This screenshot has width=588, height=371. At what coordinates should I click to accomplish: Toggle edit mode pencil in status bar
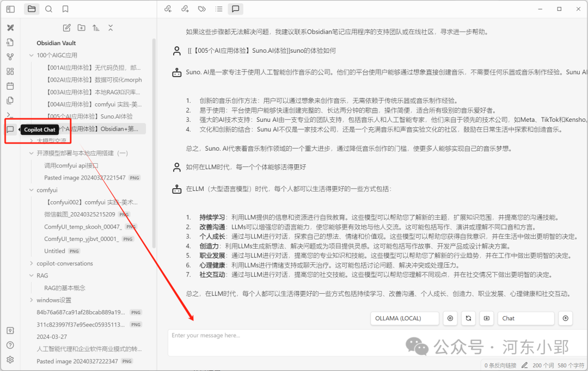pyautogui.click(x=525, y=365)
